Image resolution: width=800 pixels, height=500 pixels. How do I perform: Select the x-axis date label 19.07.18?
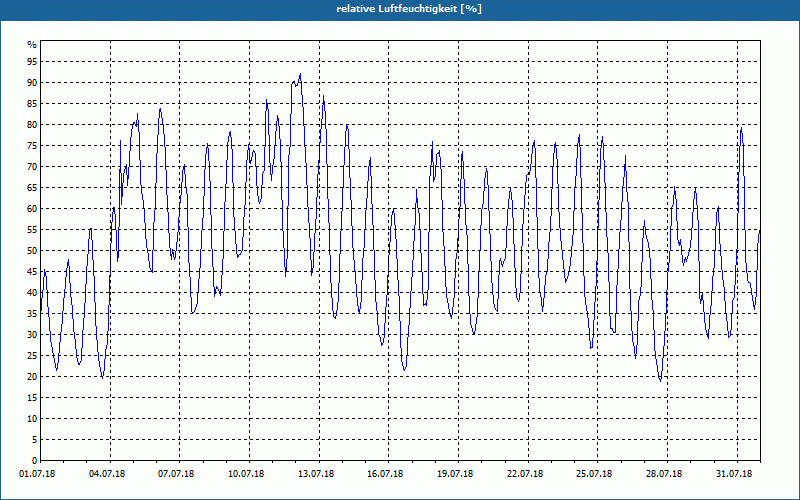(x=455, y=474)
